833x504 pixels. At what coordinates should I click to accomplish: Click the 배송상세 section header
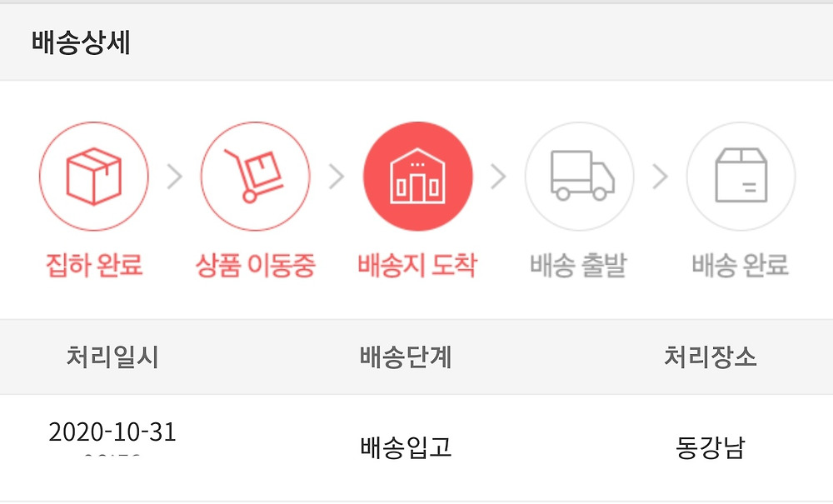[81, 42]
